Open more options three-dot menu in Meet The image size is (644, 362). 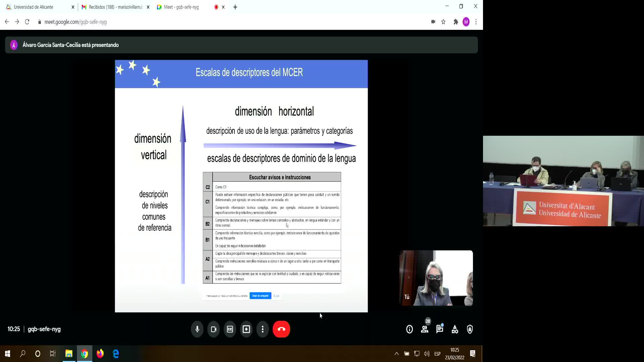coord(263,329)
